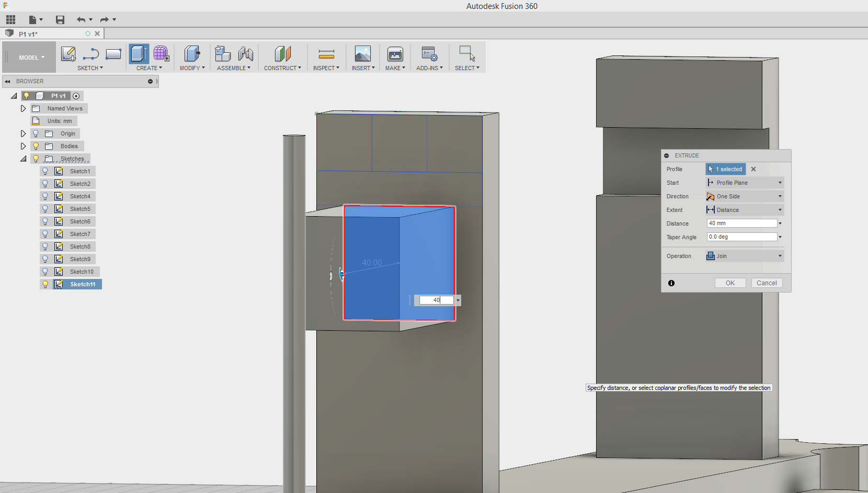Screen dimensions: 868x493
Task: Select the Press Pull modify icon
Action: click(x=192, y=54)
